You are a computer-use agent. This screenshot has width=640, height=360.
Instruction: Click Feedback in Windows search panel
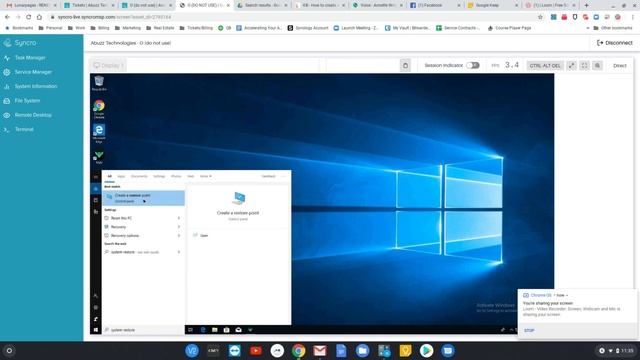[269, 176]
